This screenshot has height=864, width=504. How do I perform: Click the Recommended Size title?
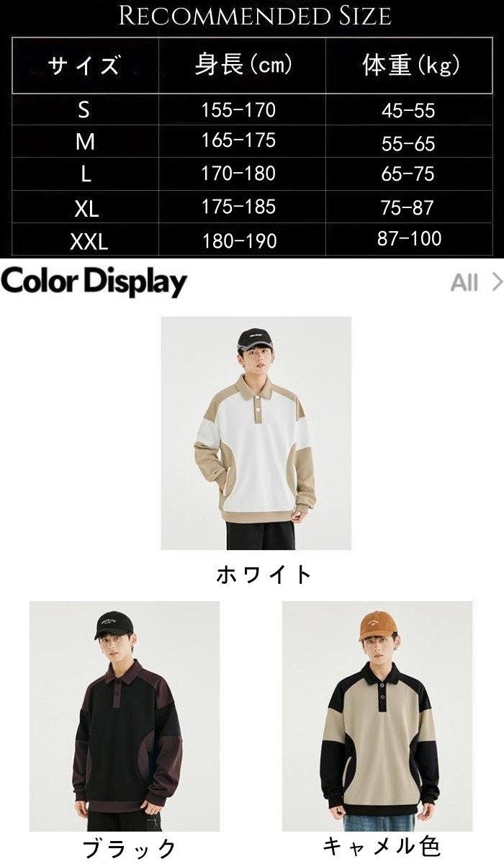pyautogui.click(x=254, y=16)
